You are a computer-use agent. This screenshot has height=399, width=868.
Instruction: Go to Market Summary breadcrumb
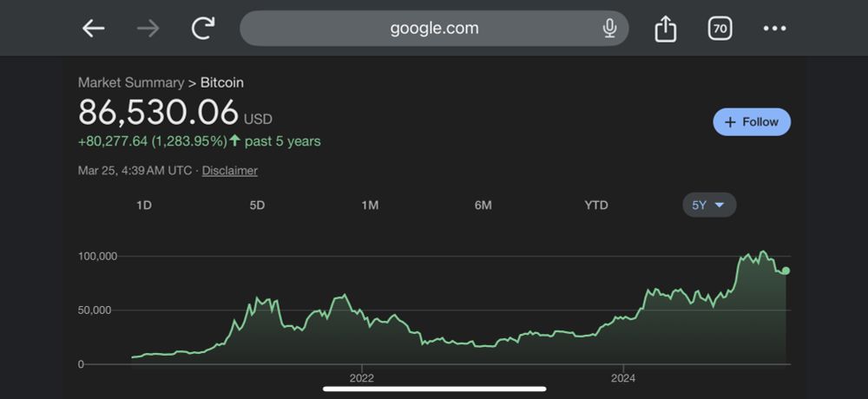[131, 82]
